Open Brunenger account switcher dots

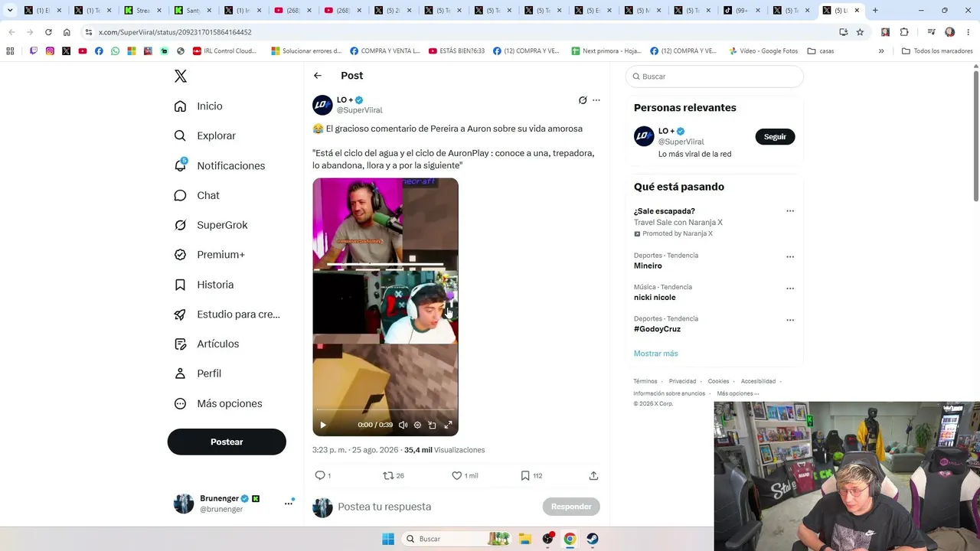pyautogui.click(x=289, y=503)
